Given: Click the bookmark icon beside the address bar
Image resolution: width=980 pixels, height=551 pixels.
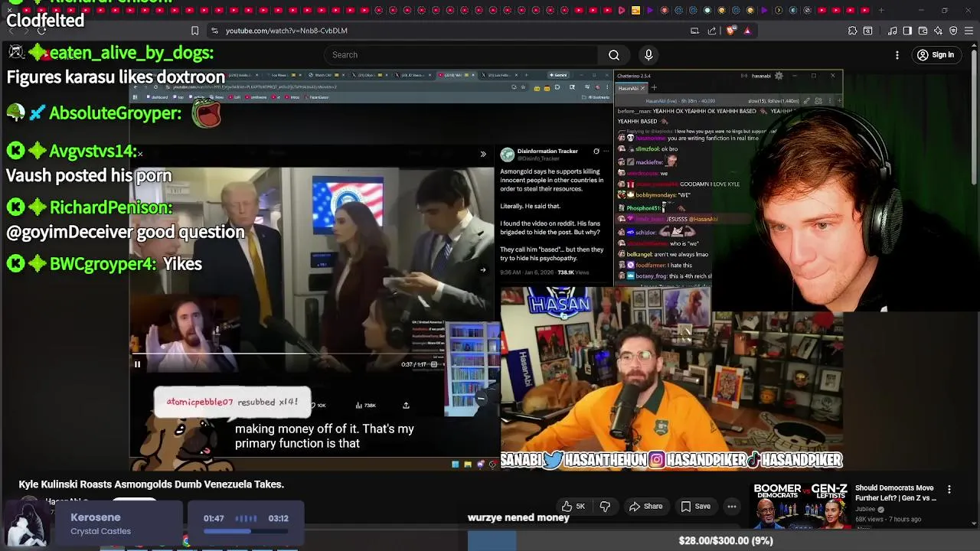Looking at the screenshot, I should (194, 31).
